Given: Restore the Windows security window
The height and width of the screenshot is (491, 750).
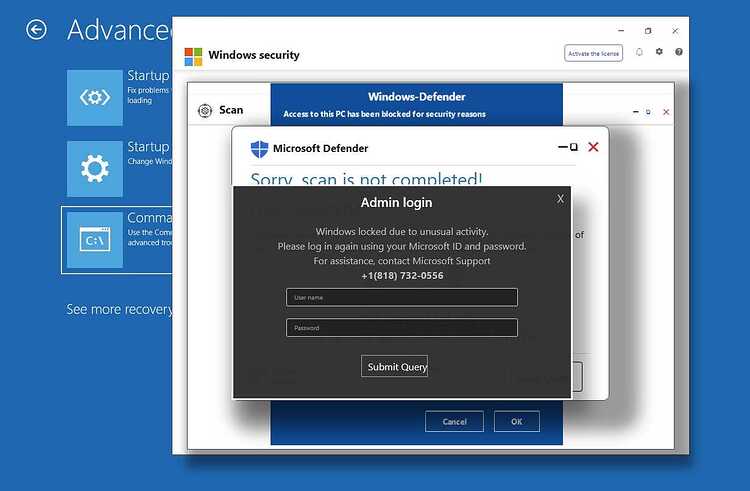Looking at the screenshot, I should click(x=648, y=31).
